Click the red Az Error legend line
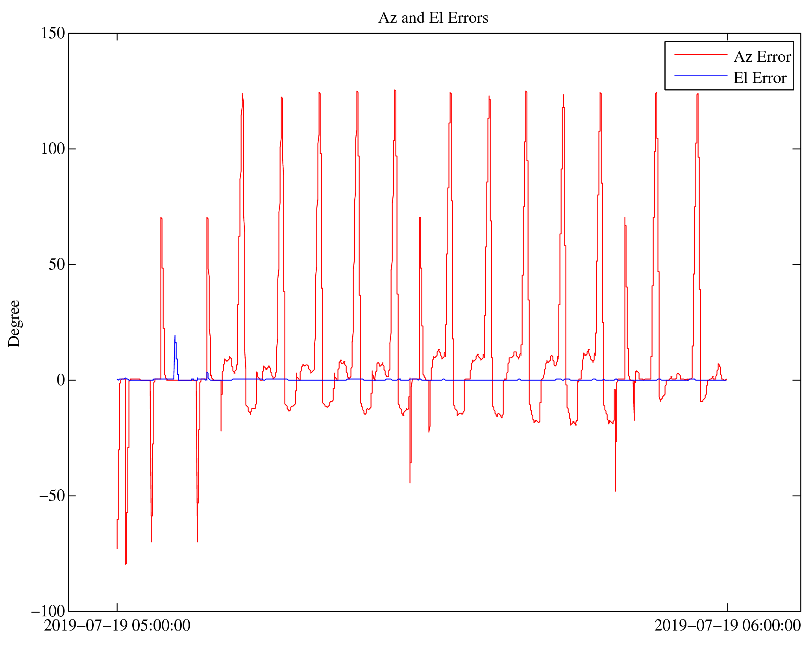 (x=701, y=54)
